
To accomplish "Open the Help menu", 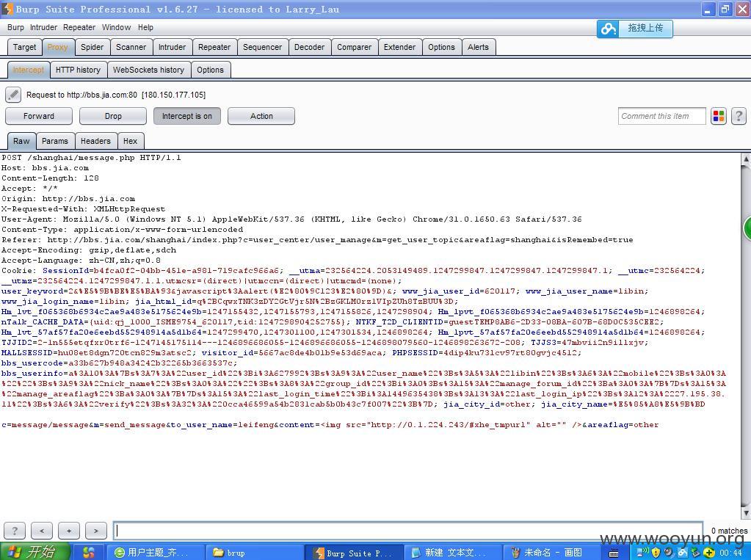I will pos(145,27).
